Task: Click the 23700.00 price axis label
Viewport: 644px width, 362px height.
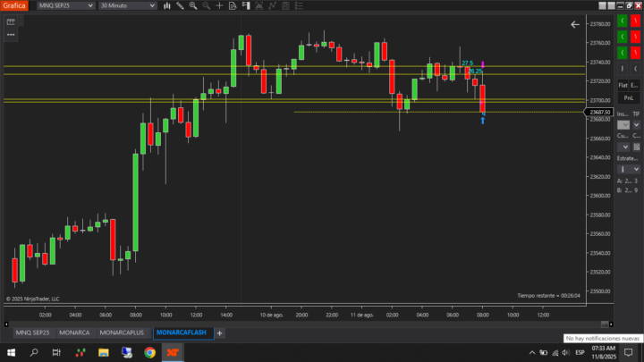Action: [x=600, y=100]
